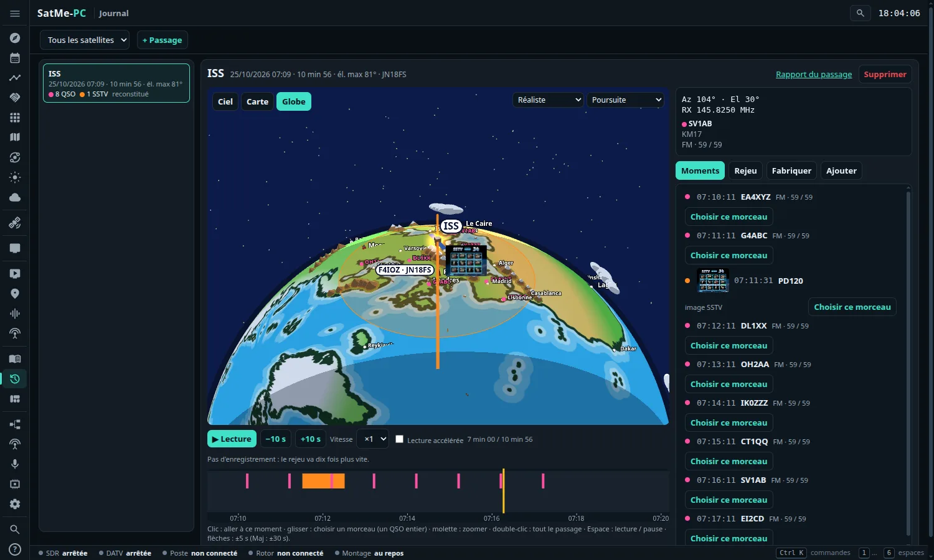Open the Fabriquer tab

pos(791,170)
